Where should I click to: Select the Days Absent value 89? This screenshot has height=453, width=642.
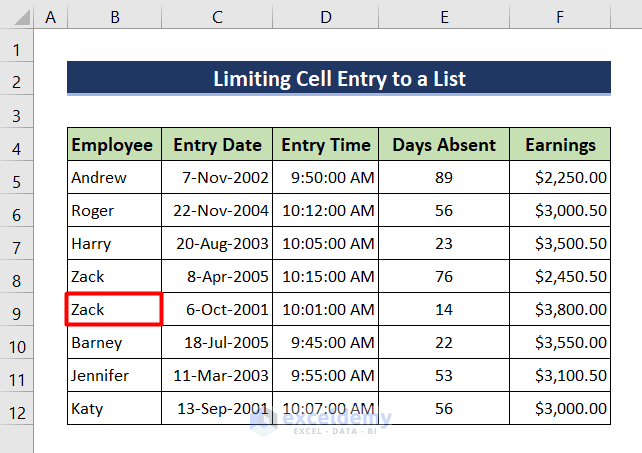click(x=444, y=178)
